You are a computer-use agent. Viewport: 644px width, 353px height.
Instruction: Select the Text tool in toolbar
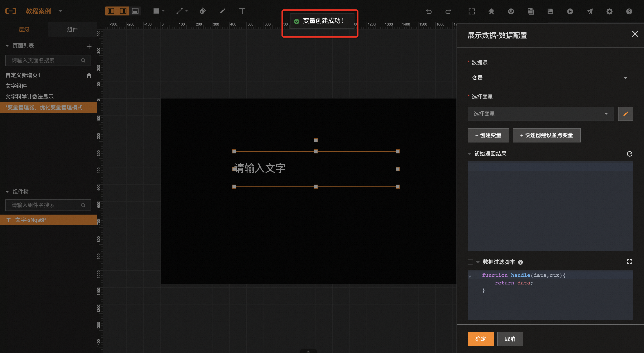coord(242,11)
